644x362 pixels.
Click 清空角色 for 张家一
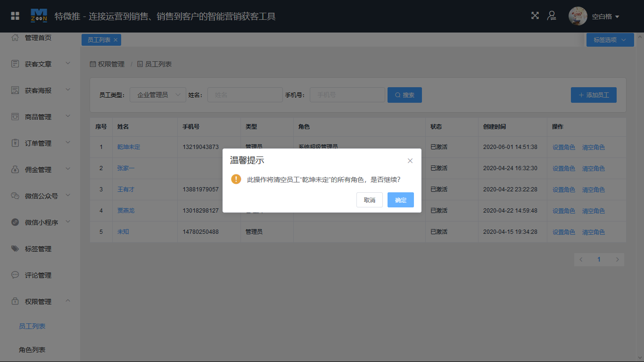click(x=594, y=168)
